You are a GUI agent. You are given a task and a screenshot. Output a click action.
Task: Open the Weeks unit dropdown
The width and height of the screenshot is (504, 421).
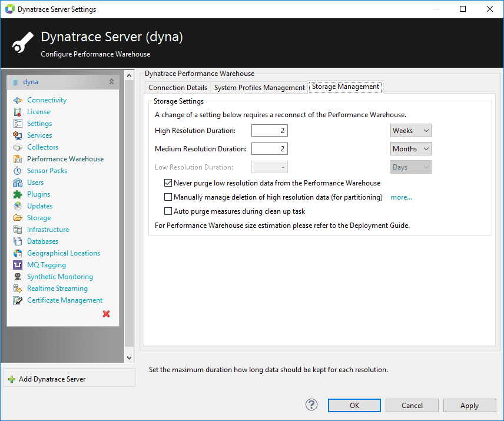click(x=411, y=131)
